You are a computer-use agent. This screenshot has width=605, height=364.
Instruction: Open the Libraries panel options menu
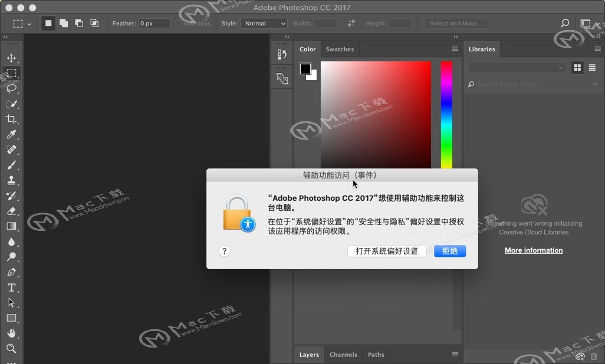(x=598, y=49)
